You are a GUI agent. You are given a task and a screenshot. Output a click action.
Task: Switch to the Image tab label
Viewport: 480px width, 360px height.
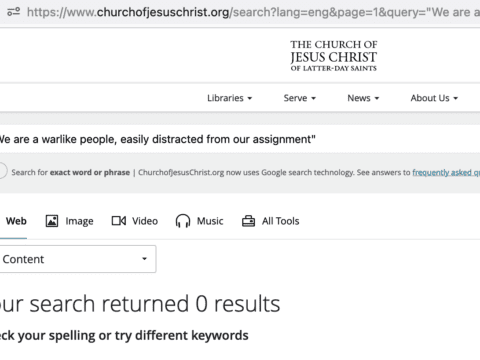click(79, 221)
